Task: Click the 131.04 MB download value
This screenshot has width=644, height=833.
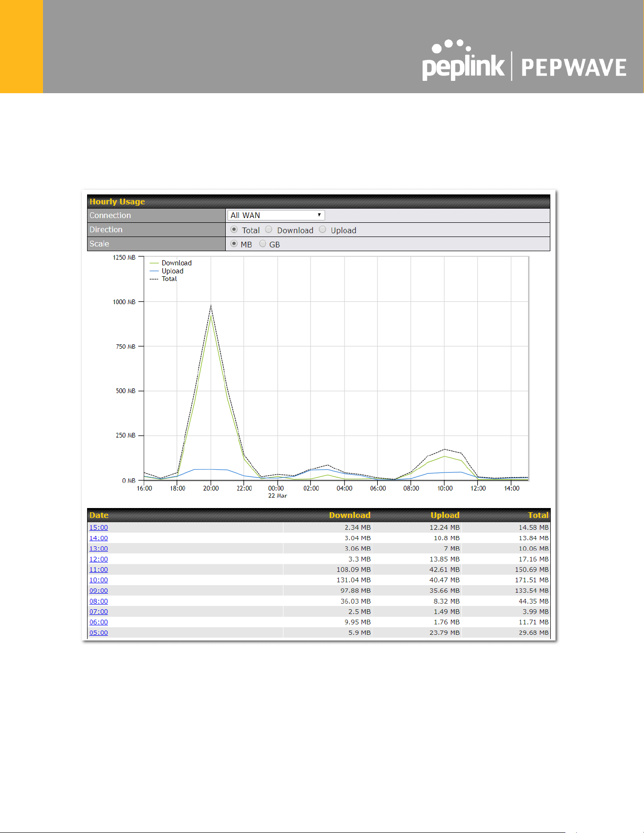Action: coord(353,580)
